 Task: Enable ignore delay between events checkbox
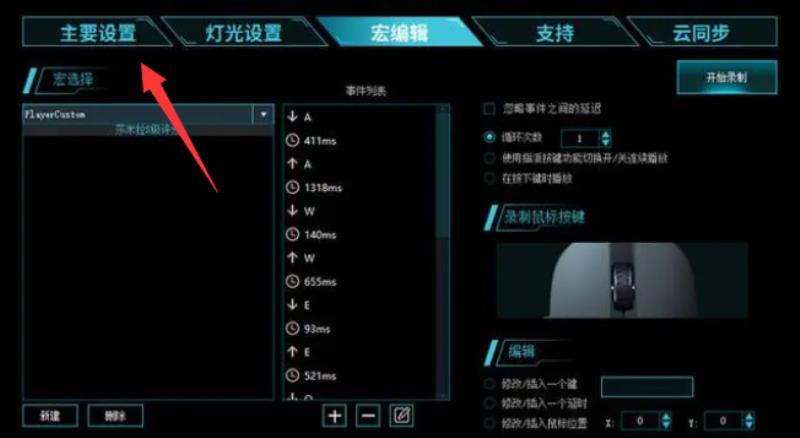489,109
